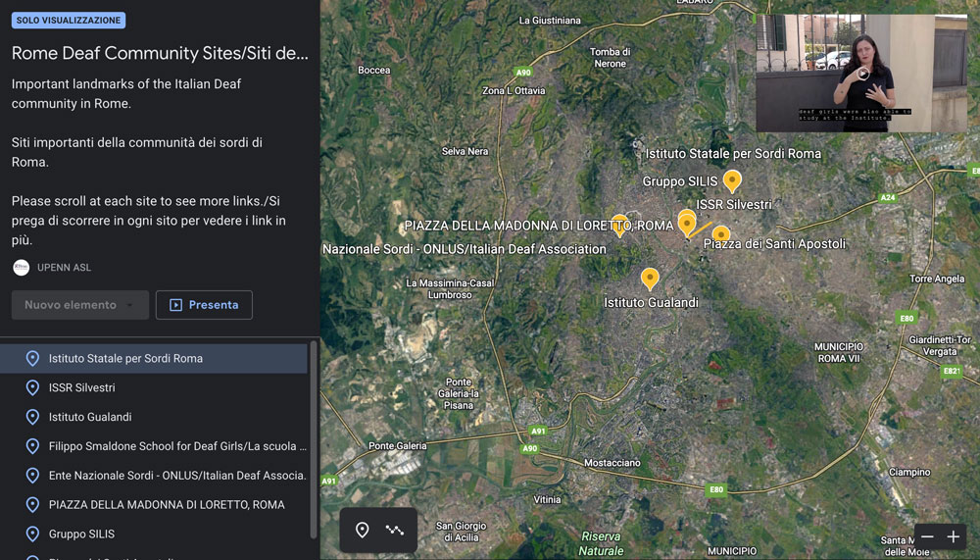Click the Mostacciano map label
This screenshot has width=980, height=560.
tap(612, 463)
